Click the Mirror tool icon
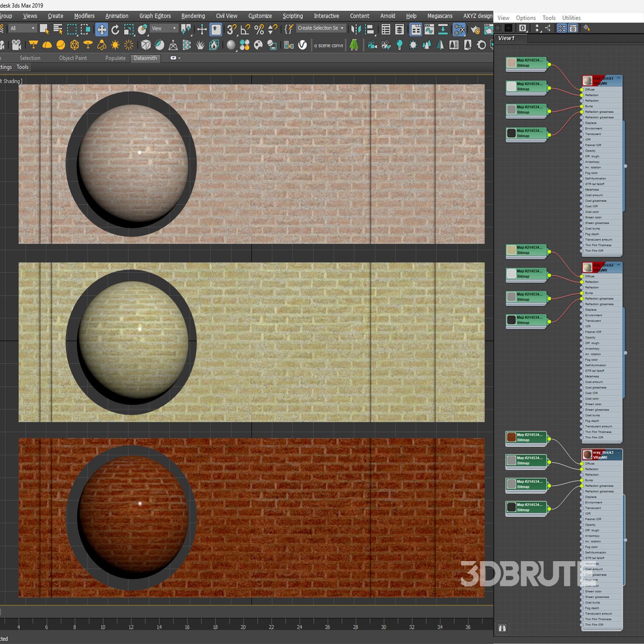 click(x=356, y=29)
